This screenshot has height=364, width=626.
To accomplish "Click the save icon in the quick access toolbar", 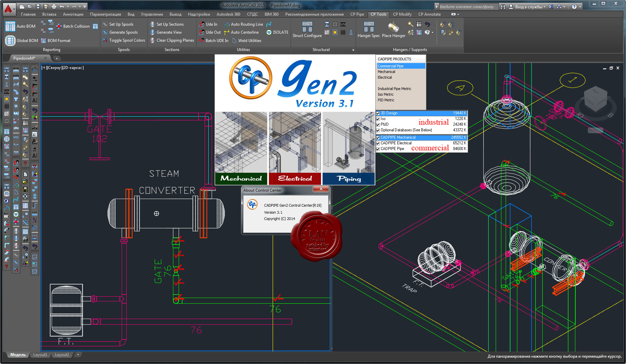I will click(x=38, y=6).
